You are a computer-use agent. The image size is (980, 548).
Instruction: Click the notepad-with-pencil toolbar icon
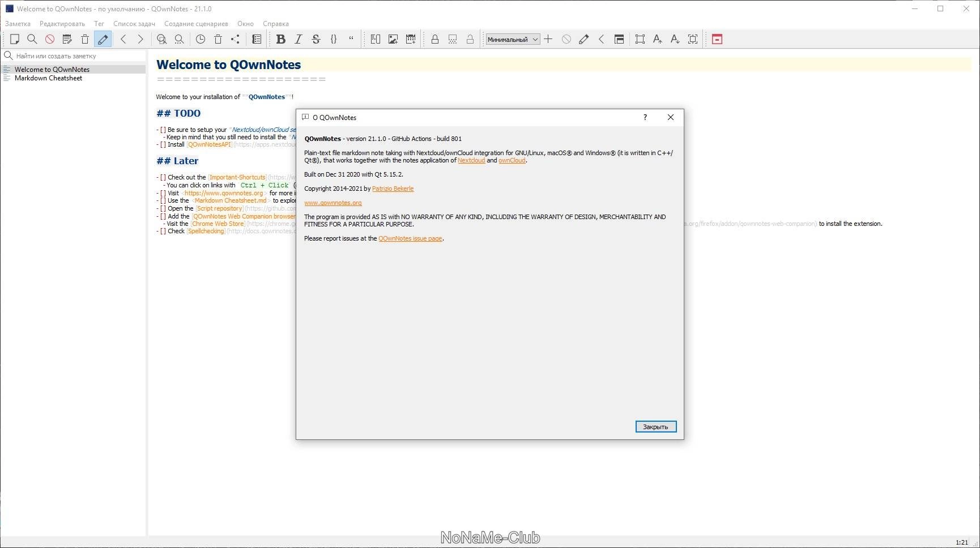pyautogui.click(x=67, y=39)
